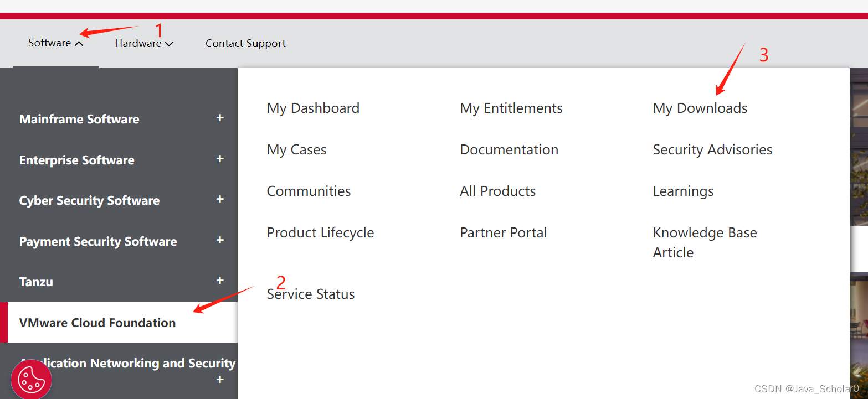Select Cyber Security Software category
The image size is (868, 399).
tap(89, 200)
